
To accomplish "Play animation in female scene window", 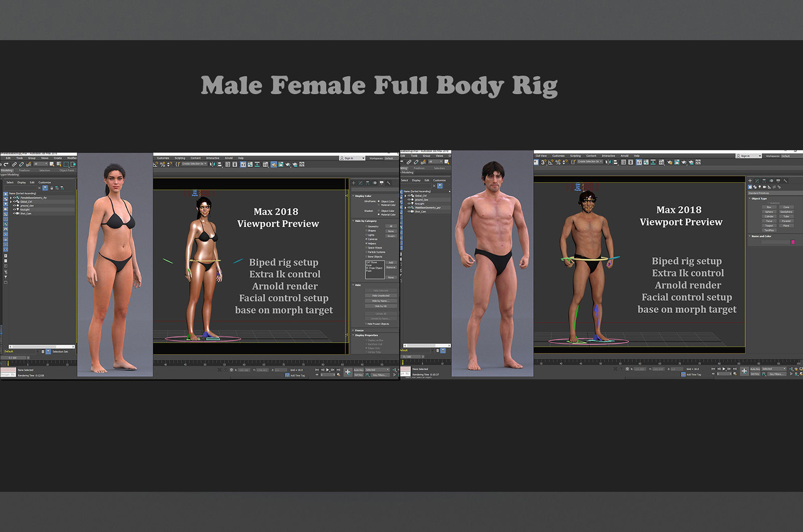I will coord(327,370).
